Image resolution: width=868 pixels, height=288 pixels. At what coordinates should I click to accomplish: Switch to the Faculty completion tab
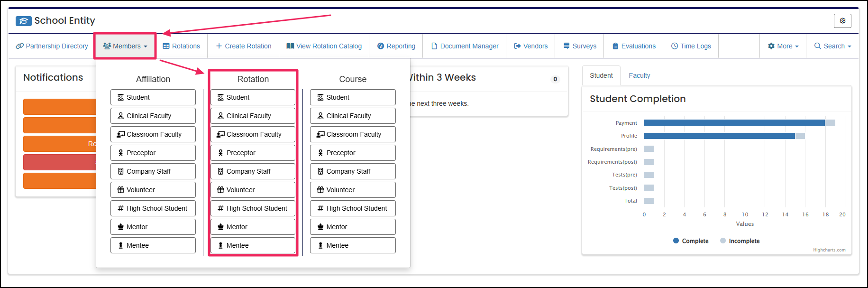point(640,75)
